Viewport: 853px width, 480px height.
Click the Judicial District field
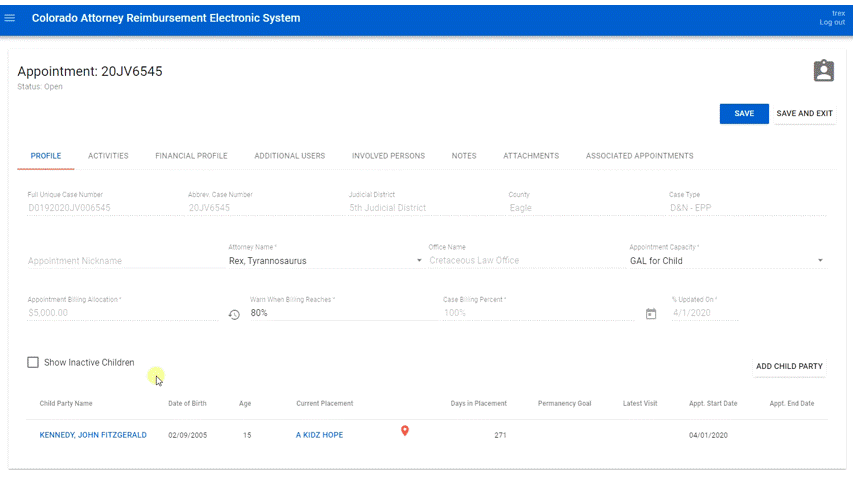pos(426,208)
